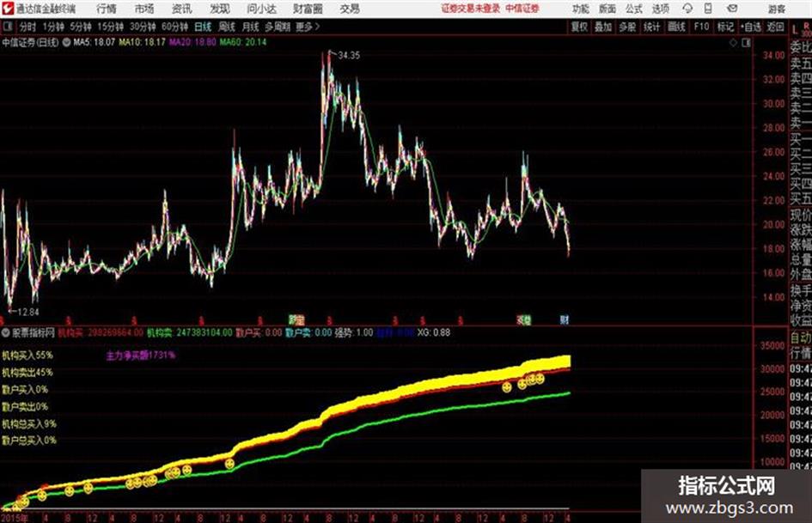Open the 公式 menu
The image size is (812, 523).
(633, 9)
